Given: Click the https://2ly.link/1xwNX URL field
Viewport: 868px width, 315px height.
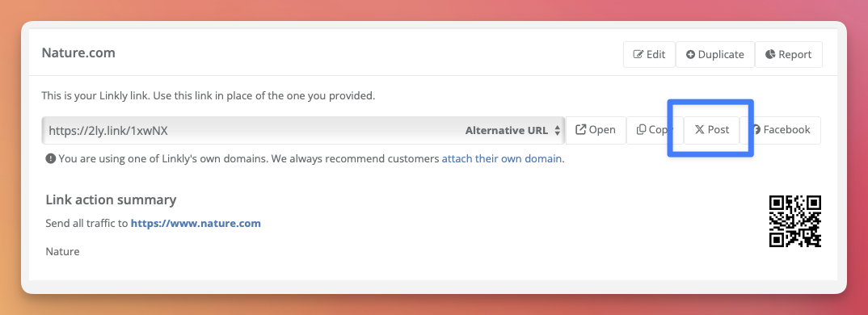Looking at the screenshot, I should (x=303, y=131).
